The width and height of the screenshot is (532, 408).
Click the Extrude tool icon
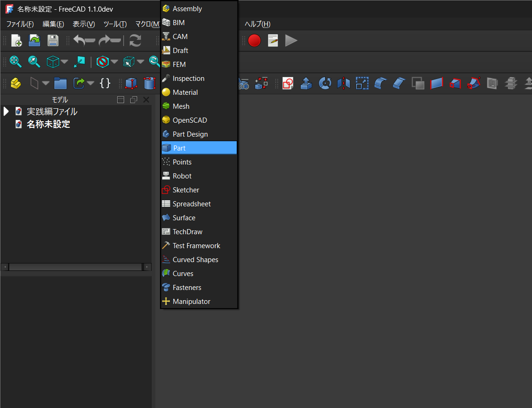tap(306, 83)
